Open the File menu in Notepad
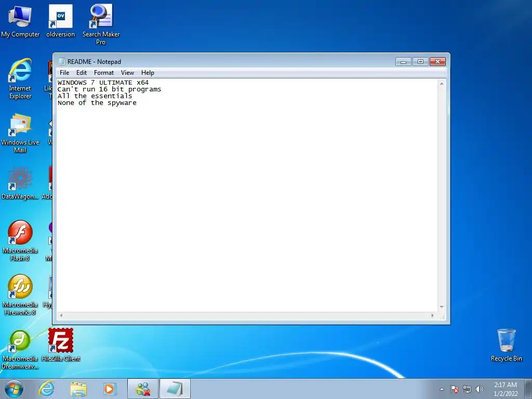Image resolution: width=532 pixels, height=399 pixels. [64, 73]
